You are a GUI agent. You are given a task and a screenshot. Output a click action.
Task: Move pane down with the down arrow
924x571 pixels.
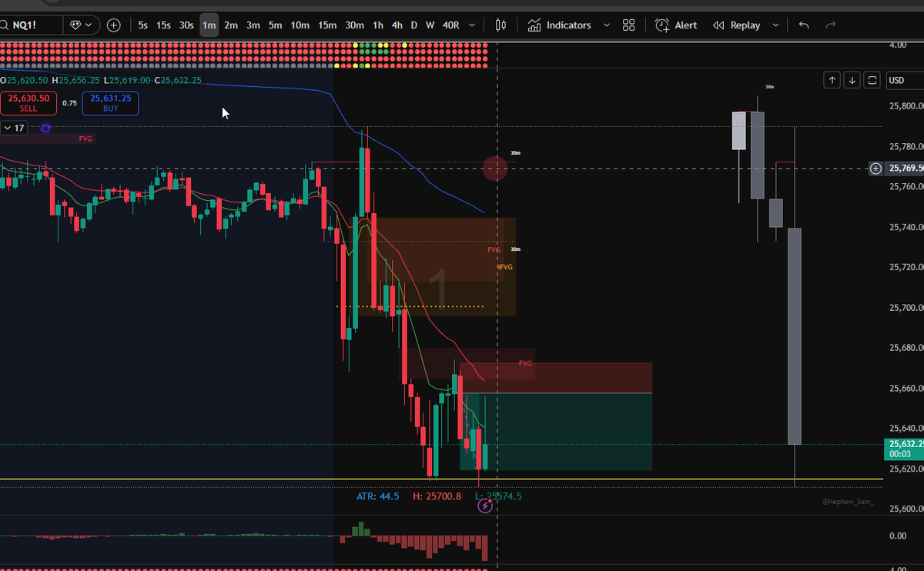point(852,80)
